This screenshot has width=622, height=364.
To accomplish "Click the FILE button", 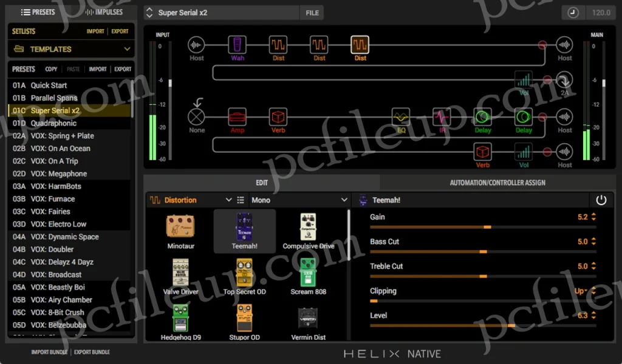I will tap(312, 12).
